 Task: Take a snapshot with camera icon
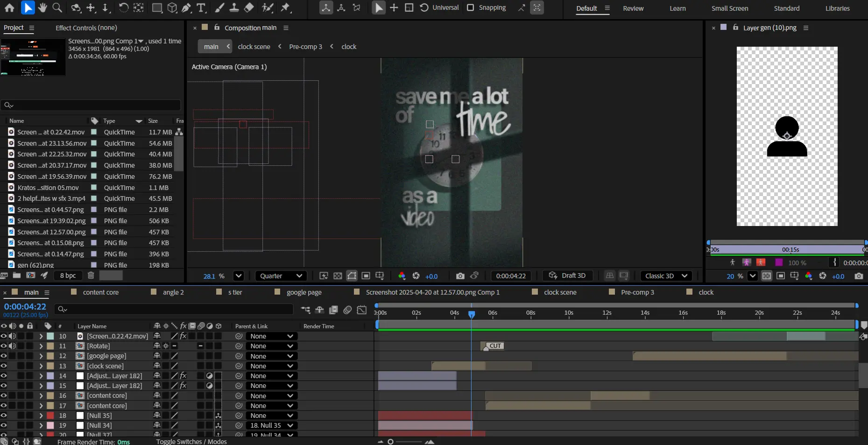point(460,276)
